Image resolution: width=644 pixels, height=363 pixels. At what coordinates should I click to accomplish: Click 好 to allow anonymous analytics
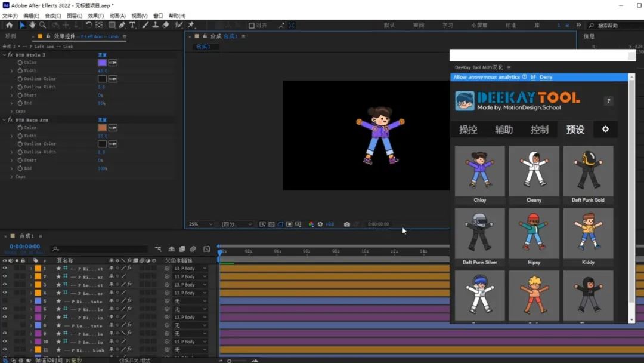tap(533, 77)
